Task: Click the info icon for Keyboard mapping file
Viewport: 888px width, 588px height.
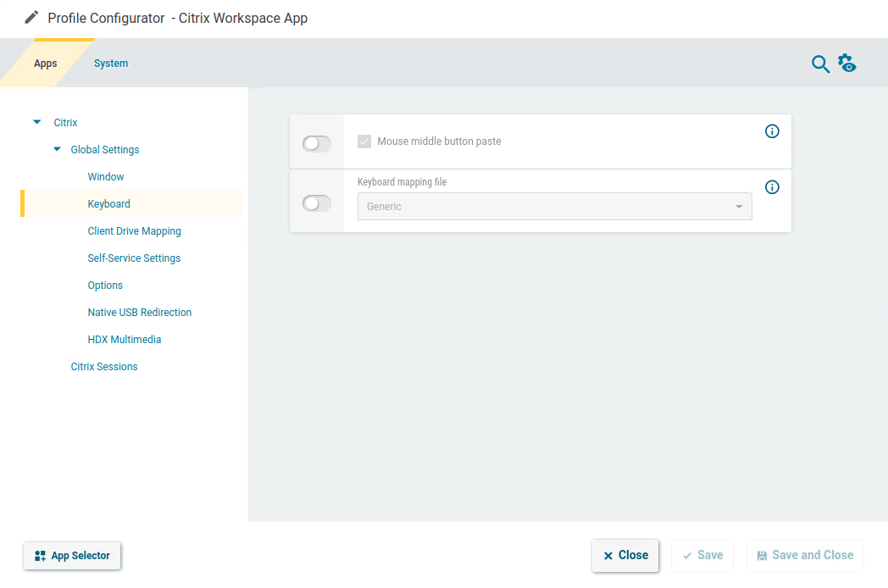Action: click(x=772, y=187)
